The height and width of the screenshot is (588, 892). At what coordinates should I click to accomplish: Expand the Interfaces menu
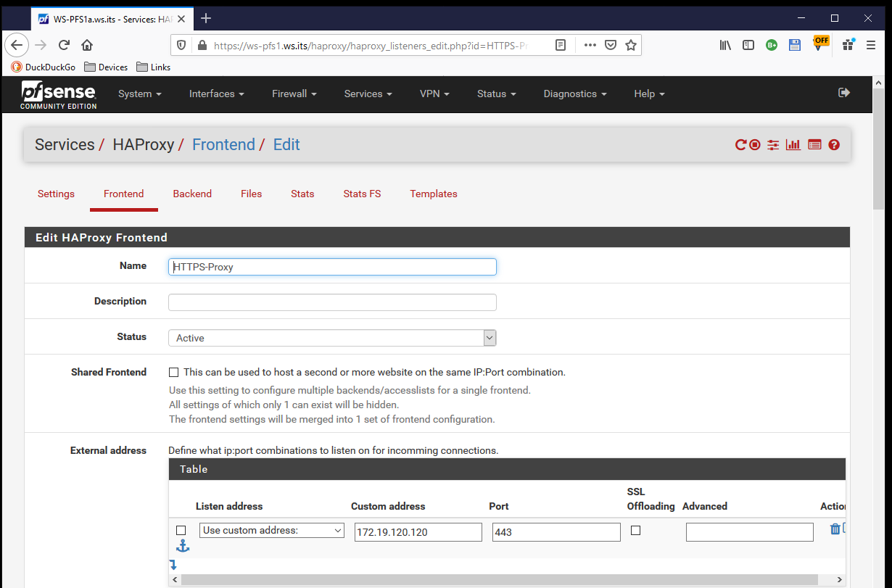click(217, 94)
